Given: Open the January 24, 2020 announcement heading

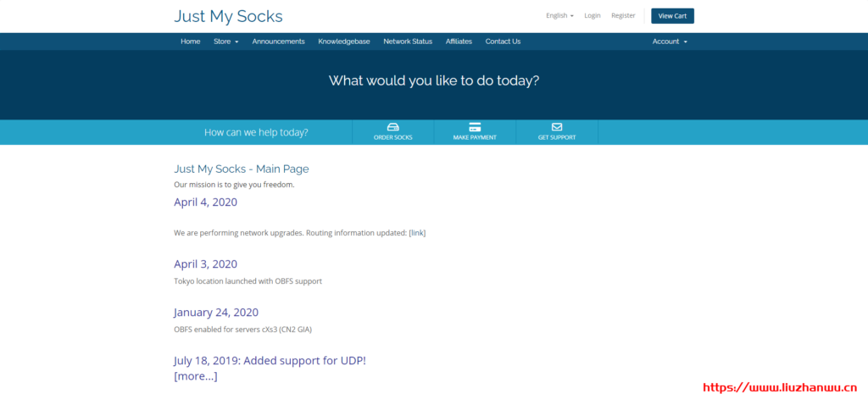Looking at the screenshot, I should [x=216, y=312].
